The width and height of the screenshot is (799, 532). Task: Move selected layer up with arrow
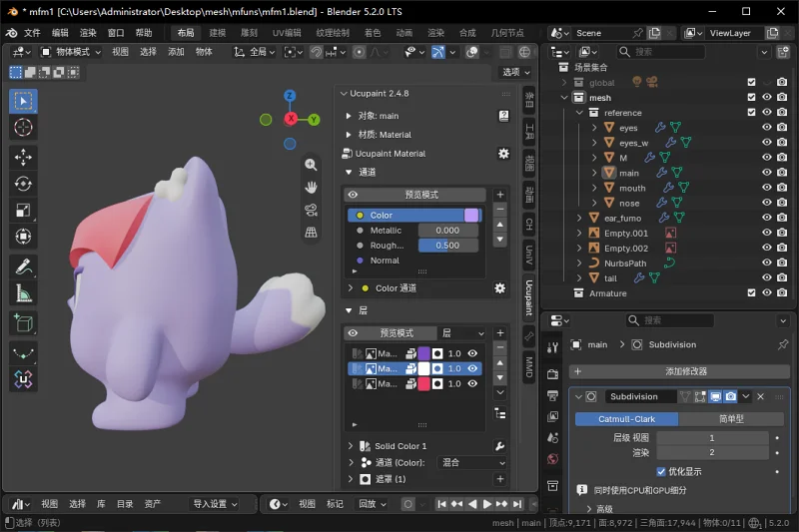(500, 363)
